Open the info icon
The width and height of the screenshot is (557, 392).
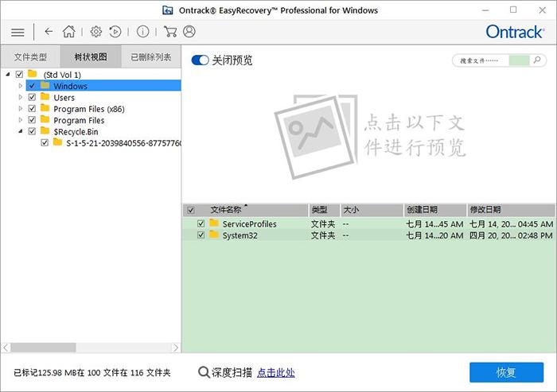coord(142,32)
